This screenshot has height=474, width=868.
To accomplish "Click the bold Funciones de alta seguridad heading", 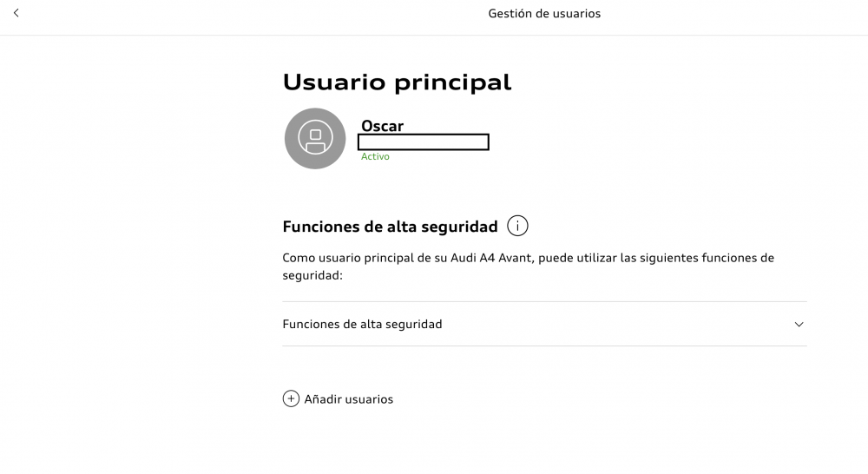I will pos(391,227).
